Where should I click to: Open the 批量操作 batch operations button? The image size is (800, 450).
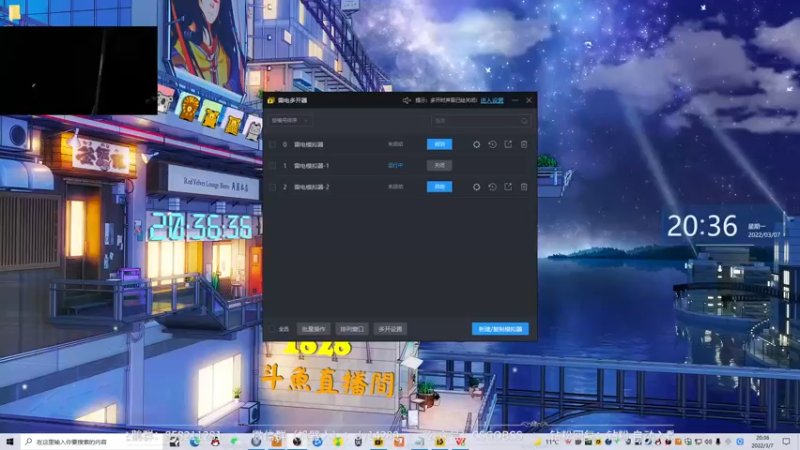(x=314, y=329)
